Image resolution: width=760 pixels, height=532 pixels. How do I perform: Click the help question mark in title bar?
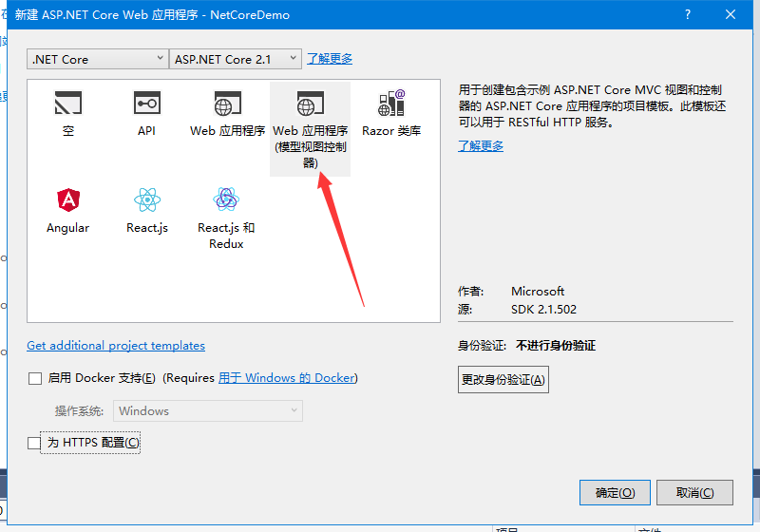click(x=687, y=14)
